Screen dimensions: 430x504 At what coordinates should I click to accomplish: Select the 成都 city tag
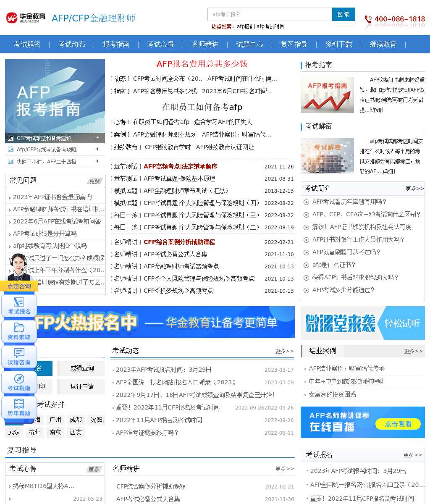coord(76,420)
